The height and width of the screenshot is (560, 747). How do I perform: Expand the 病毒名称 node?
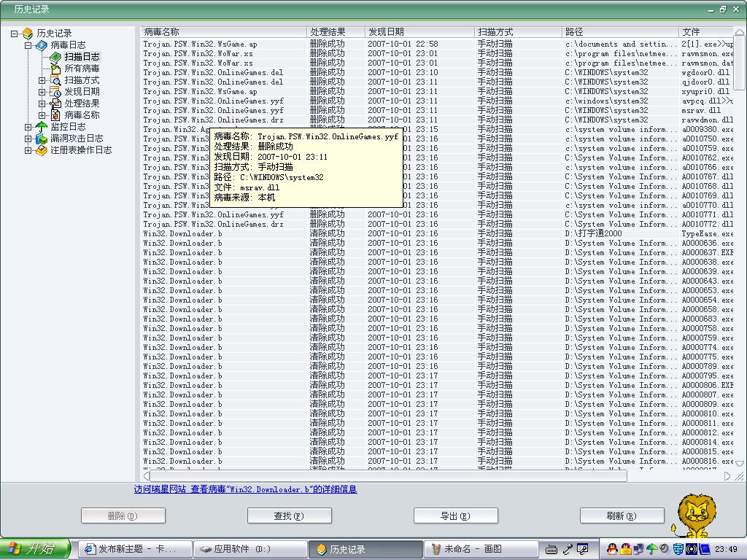point(42,115)
